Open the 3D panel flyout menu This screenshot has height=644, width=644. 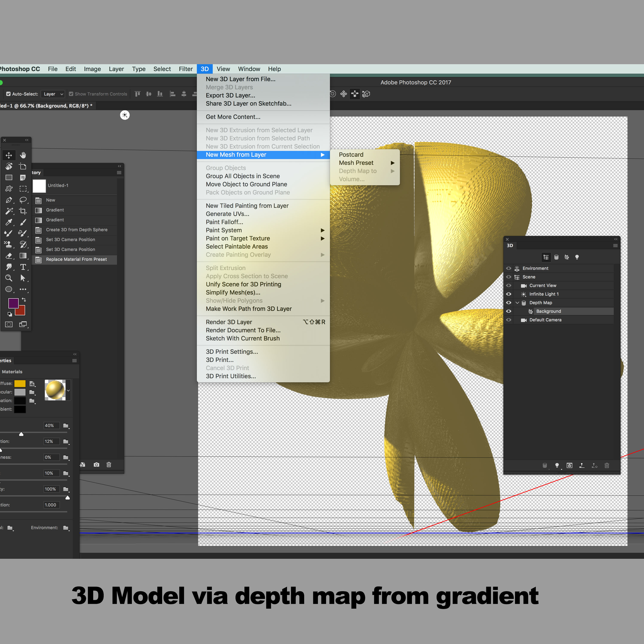pyautogui.click(x=615, y=246)
